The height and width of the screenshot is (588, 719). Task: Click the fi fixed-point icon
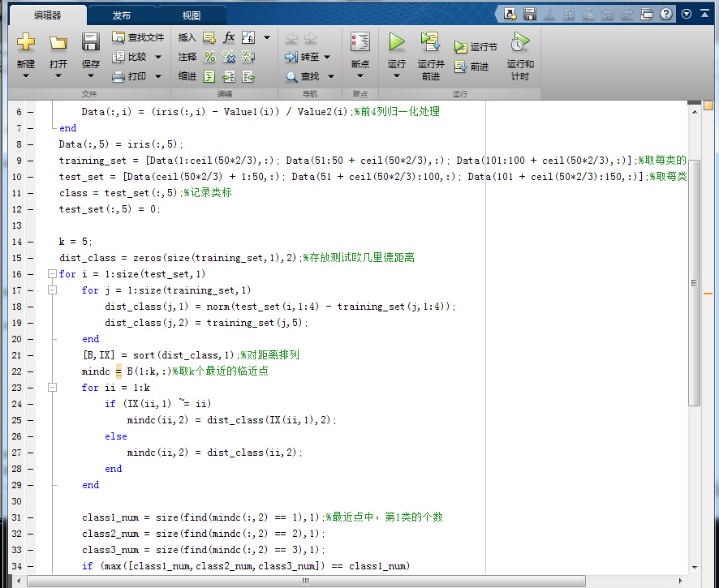point(248,37)
